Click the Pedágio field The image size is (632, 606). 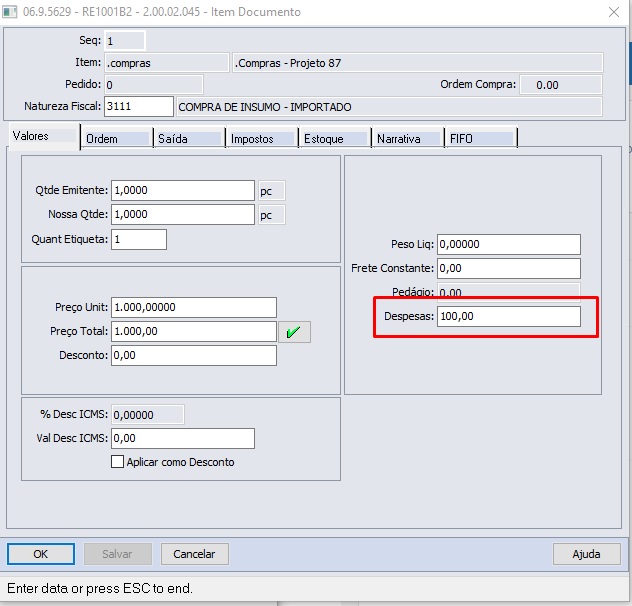tap(509, 292)
